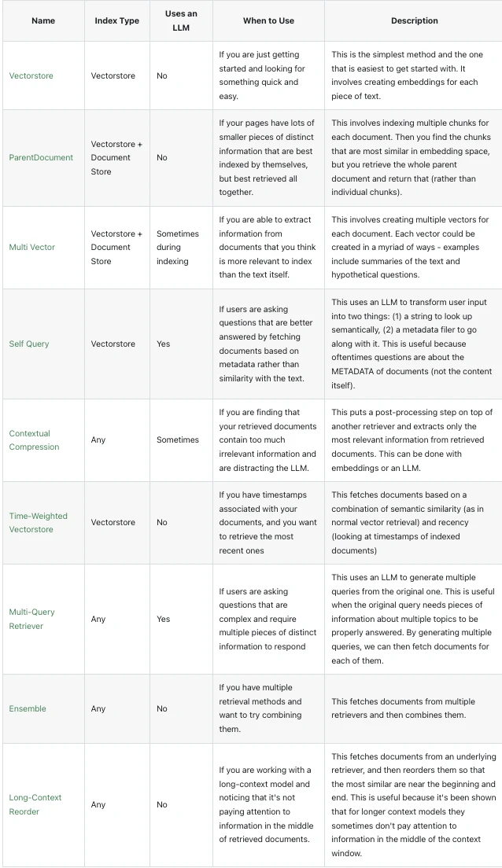This screenshot has height=868, width=502.
Task: Open the Self Query retriever link
Action: point(29,344)
